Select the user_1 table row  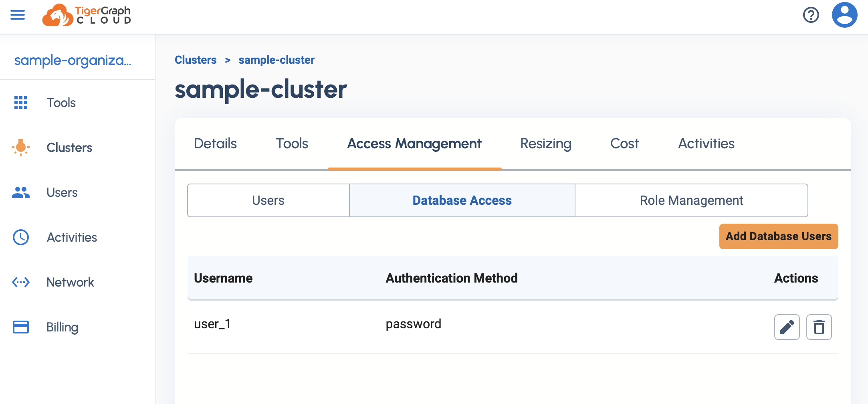click(x=441, y=324)
